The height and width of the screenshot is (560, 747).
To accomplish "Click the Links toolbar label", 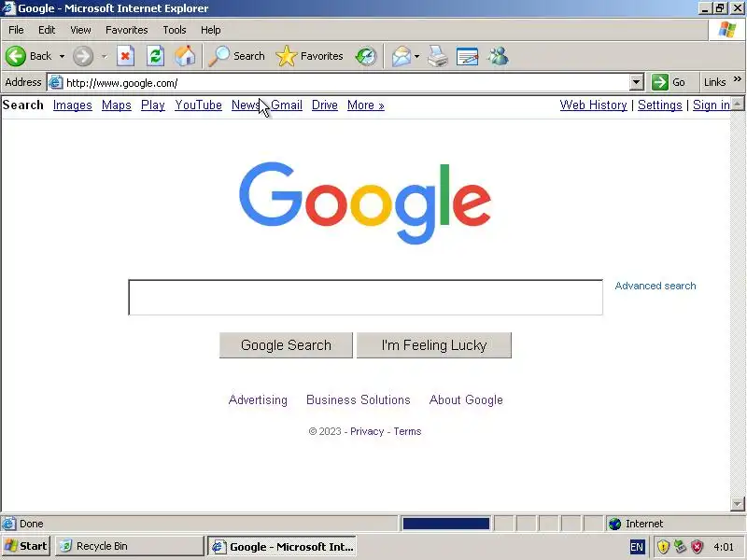I will click(x=714, y=82).
